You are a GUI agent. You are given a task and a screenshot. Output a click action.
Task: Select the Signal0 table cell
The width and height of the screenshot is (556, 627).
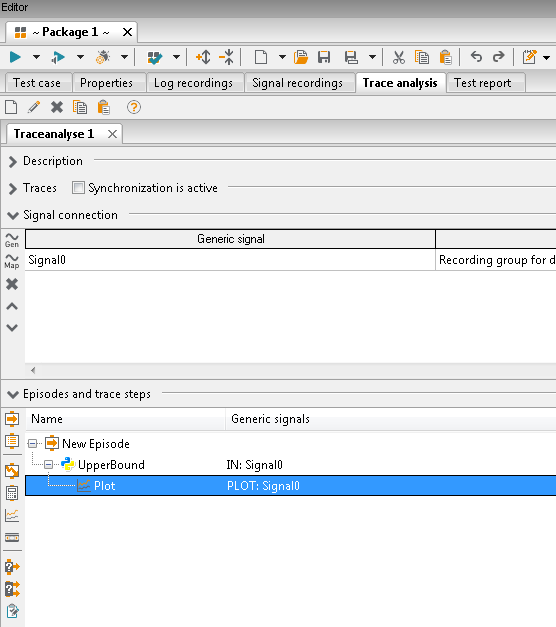point(230,260)
